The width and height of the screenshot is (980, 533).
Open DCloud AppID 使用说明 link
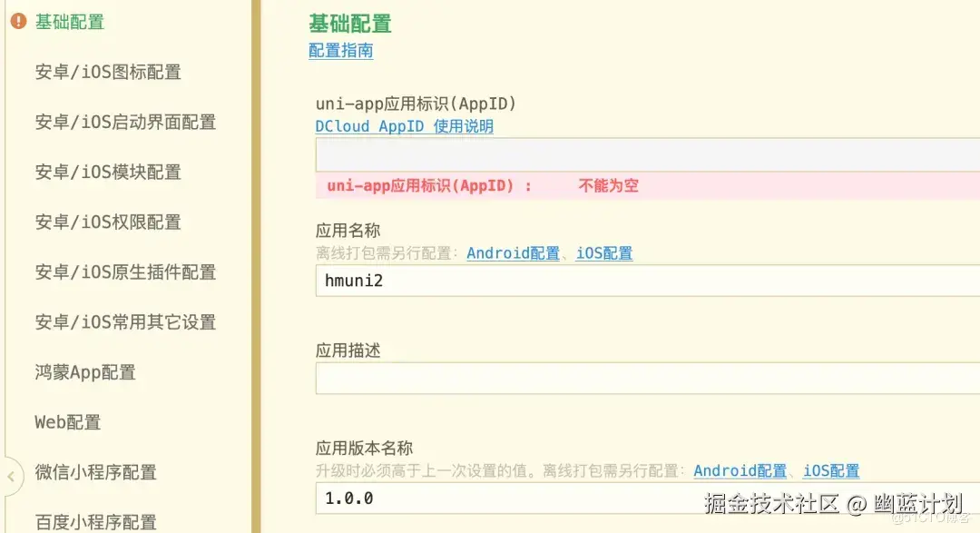(405, 126)
